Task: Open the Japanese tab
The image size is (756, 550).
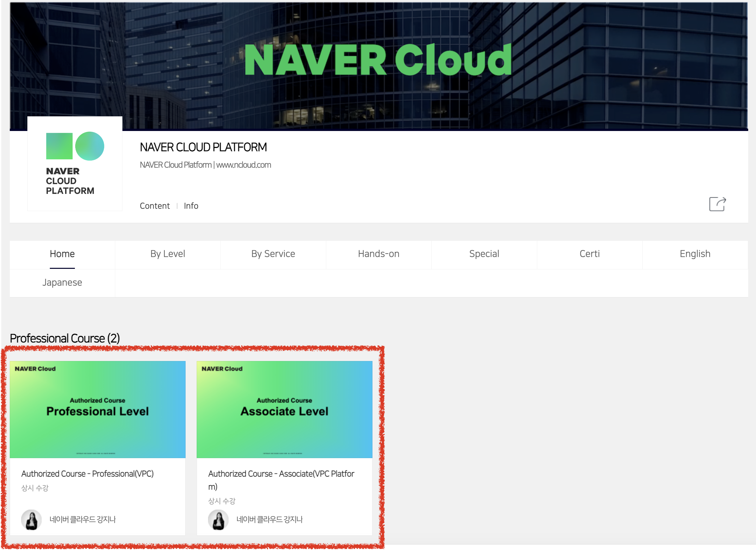Action: (x=62, y=282)
